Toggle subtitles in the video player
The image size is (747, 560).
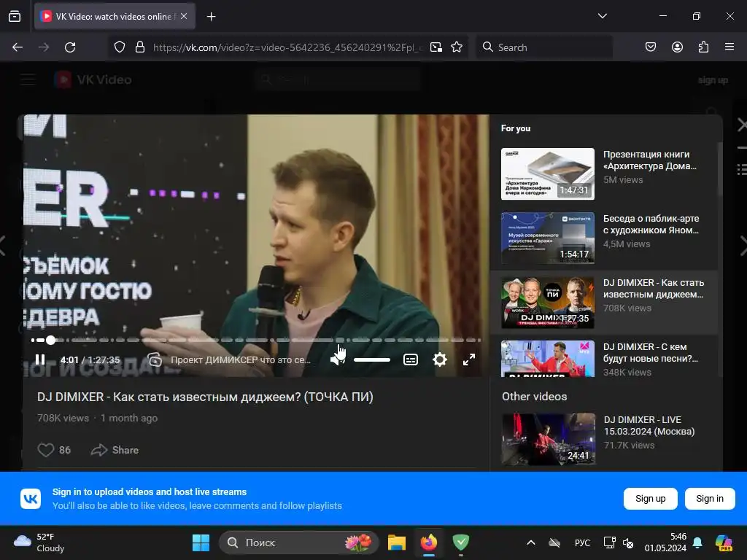coord(411,359)
